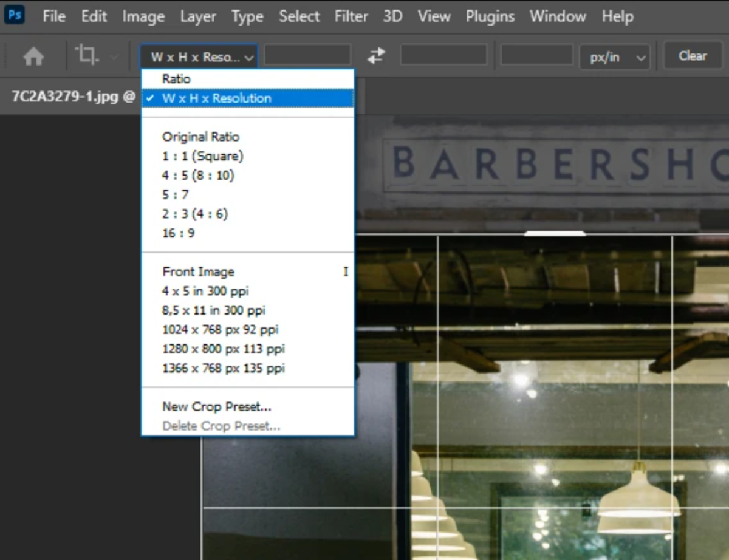
Task: Enable the Front Image option
Action: pyautogui.click(x=198, y=271)
